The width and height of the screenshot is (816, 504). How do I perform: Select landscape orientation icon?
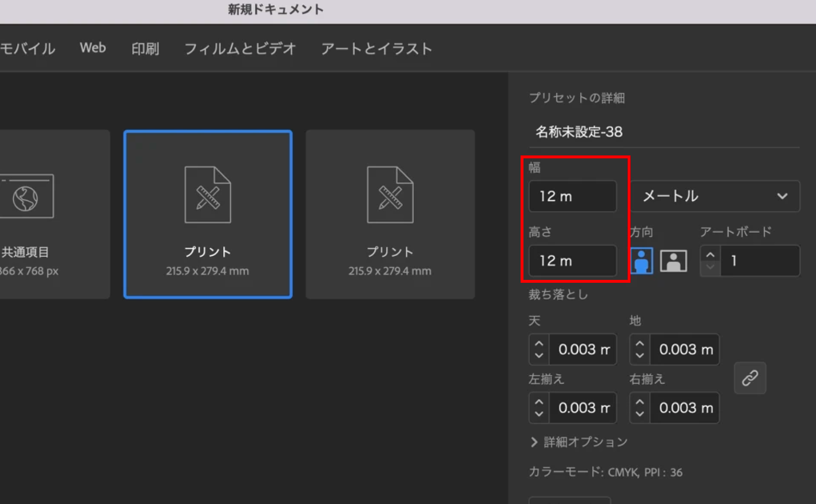673,261
